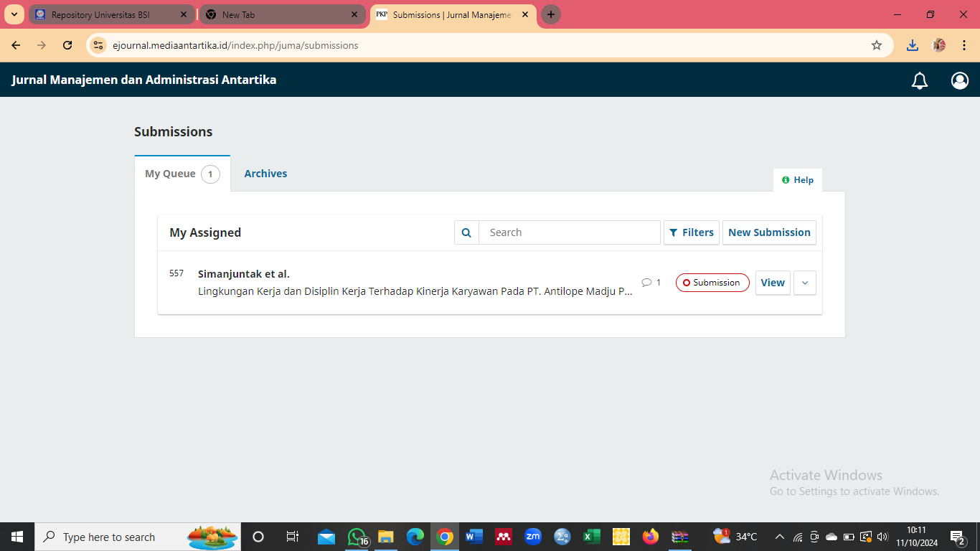Close the Repository Universitas BSI tab
The image size is (980, 551).
[184, 14]
